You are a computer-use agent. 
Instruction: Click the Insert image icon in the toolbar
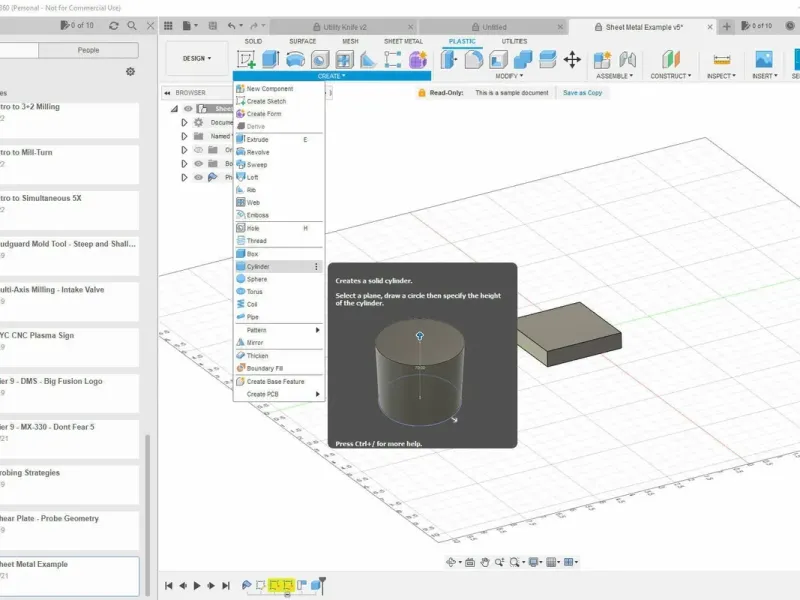click(764, 59)
